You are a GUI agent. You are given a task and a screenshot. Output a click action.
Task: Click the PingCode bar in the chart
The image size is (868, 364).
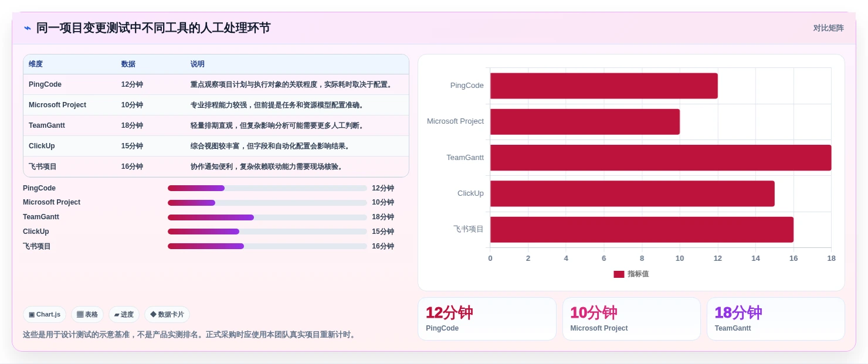[604, 86]
